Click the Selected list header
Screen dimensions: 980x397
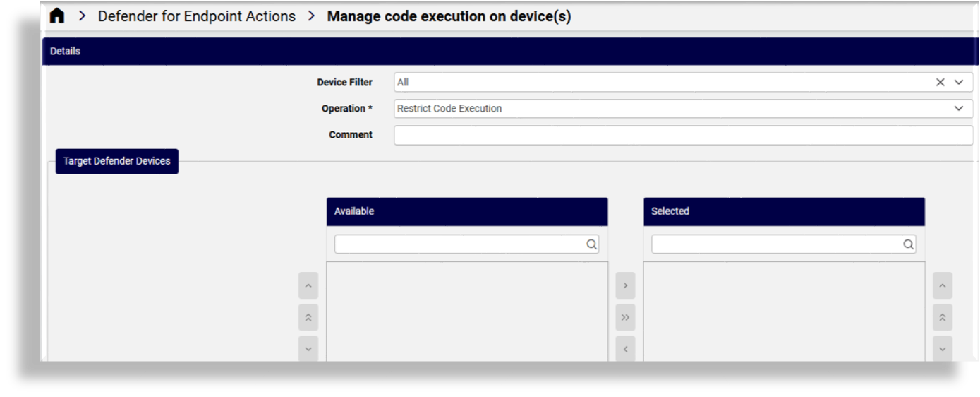coord(784,211)
